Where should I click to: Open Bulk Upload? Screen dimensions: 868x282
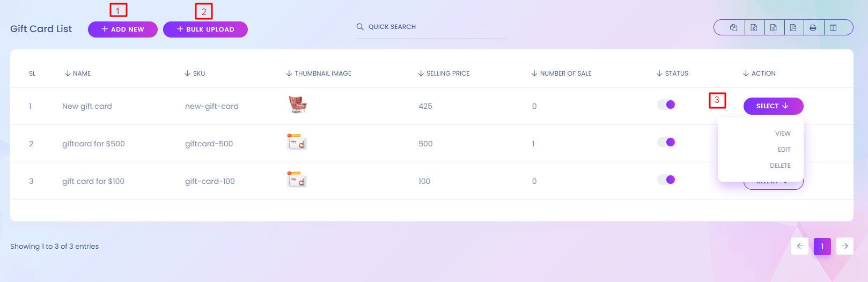click(x=205, y=29)
